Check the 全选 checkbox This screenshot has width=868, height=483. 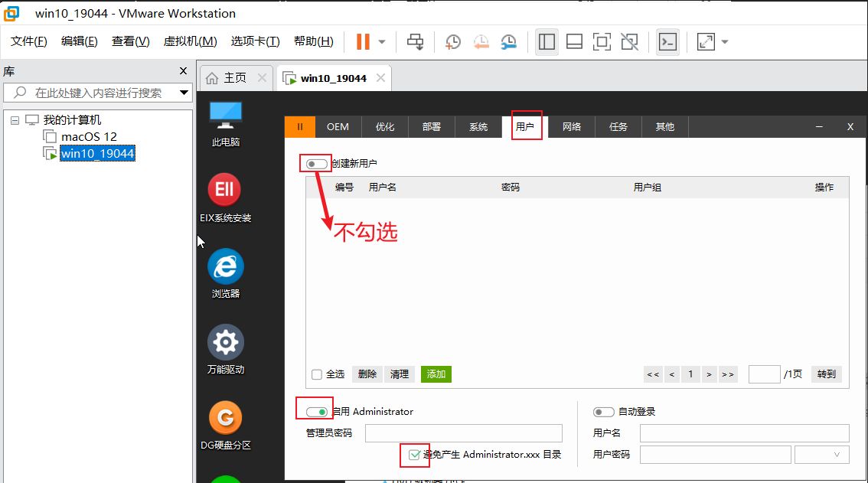[317, 374]
